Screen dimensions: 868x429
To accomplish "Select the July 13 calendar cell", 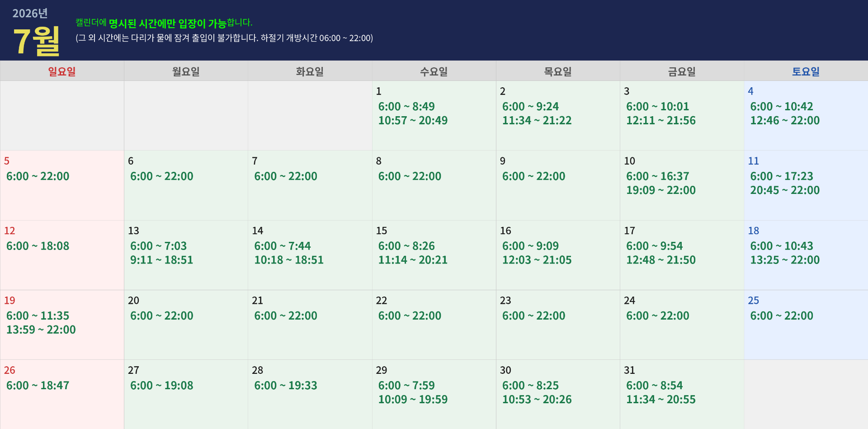I will pyautogui.click(x=186, y=255).
